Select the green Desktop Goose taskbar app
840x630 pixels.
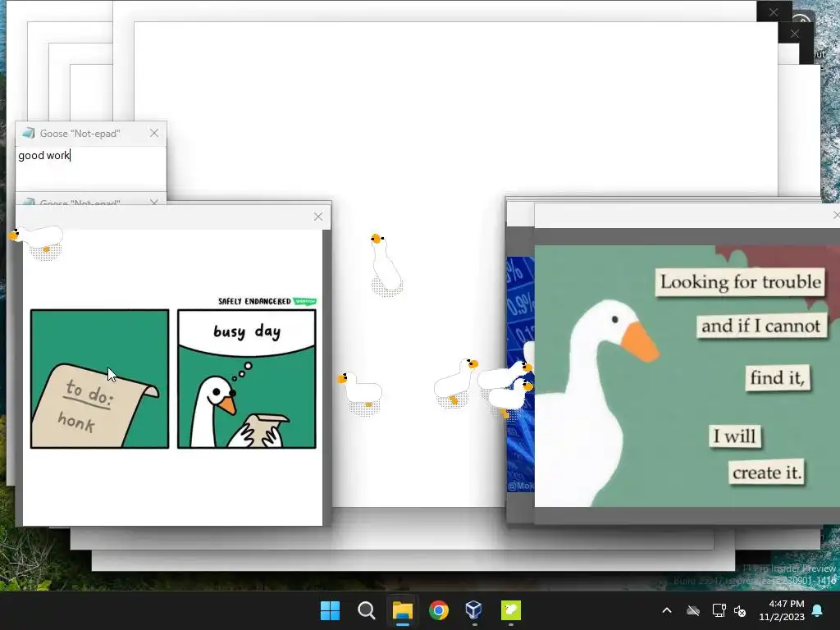[x=510, y=610]
